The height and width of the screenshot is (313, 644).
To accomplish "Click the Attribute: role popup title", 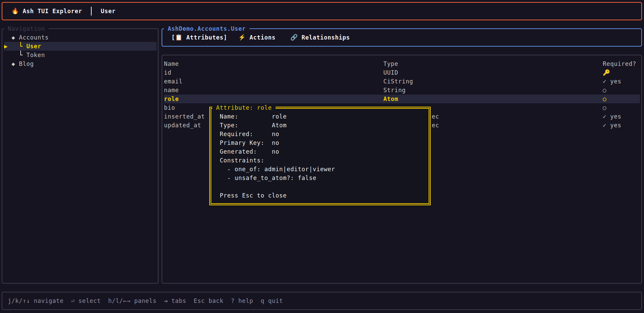I will pos(244,108).
